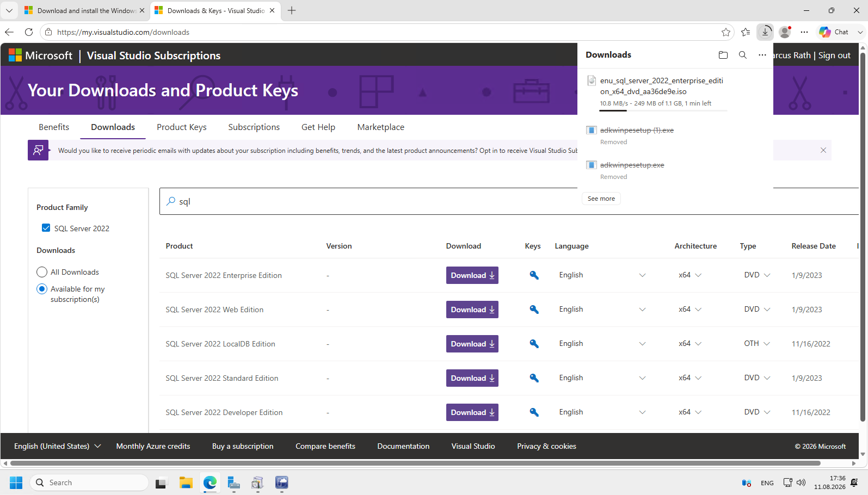Click the horizontal page scrollbar

pos(415,463)
